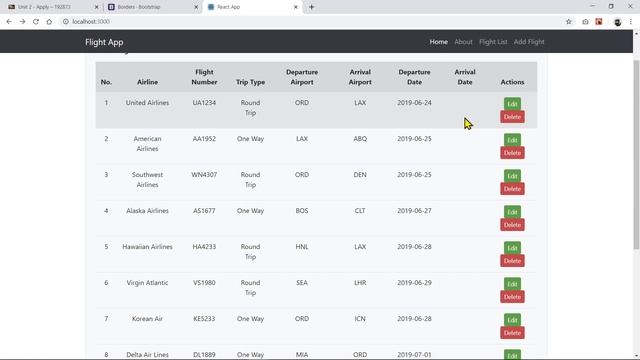Open the browser home button
The height and width of the screenshot is (360, 640).
coord(49,22)
